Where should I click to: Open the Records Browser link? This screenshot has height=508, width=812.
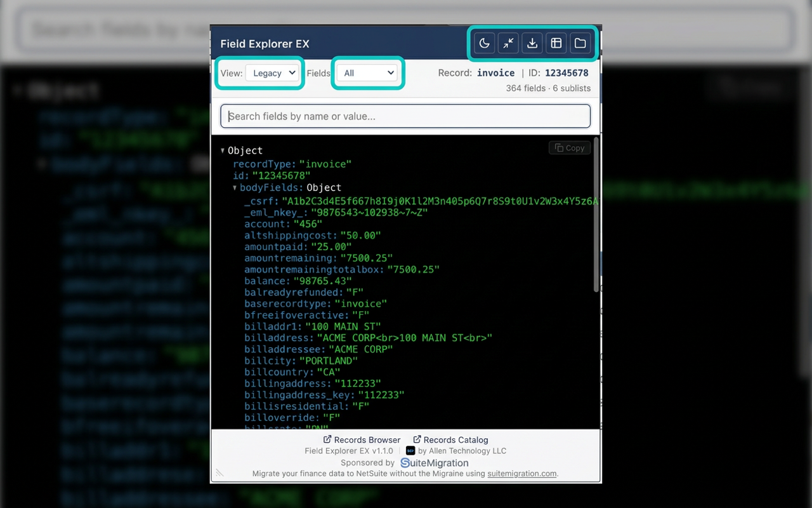pyautogui.click(x=367, y=439)
